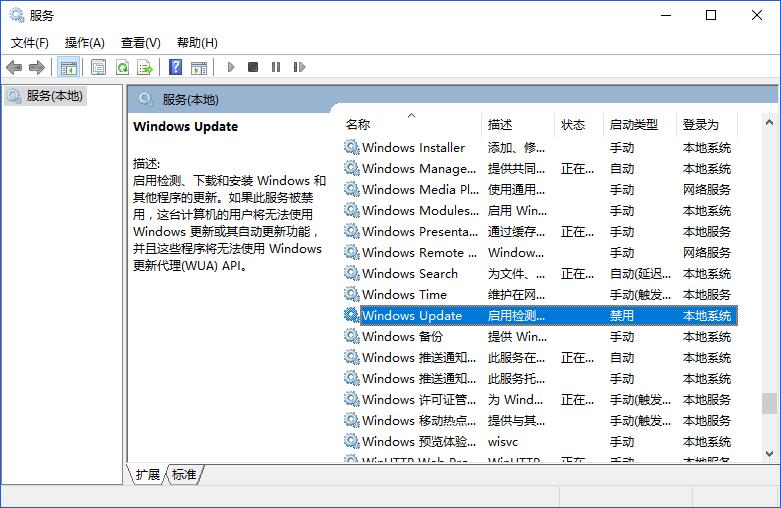Click the Back arrow in the toolbar
Screen dimensions: 781x508
pyautogui.click(x=14, y=67)
